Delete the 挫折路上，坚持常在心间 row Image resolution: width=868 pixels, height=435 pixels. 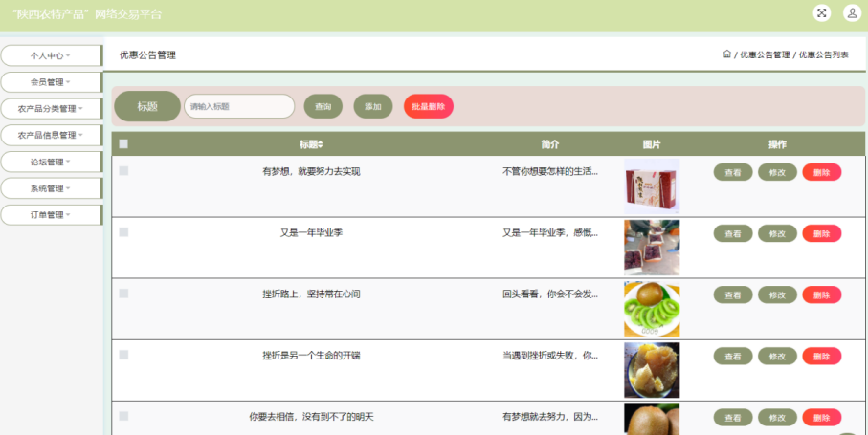tap(821, 295)
